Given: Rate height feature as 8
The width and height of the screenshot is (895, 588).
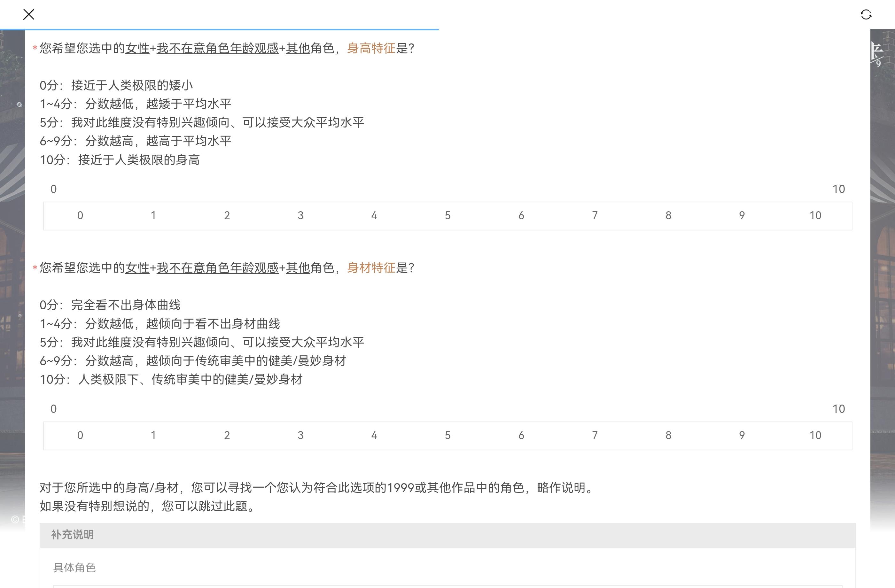Looking at the screenshot, I should (x=668, y=215).
